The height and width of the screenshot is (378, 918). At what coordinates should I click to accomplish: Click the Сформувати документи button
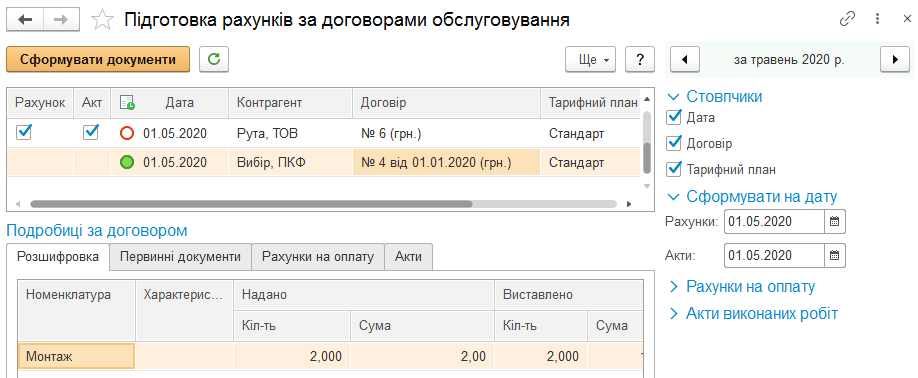pos(98,59)
